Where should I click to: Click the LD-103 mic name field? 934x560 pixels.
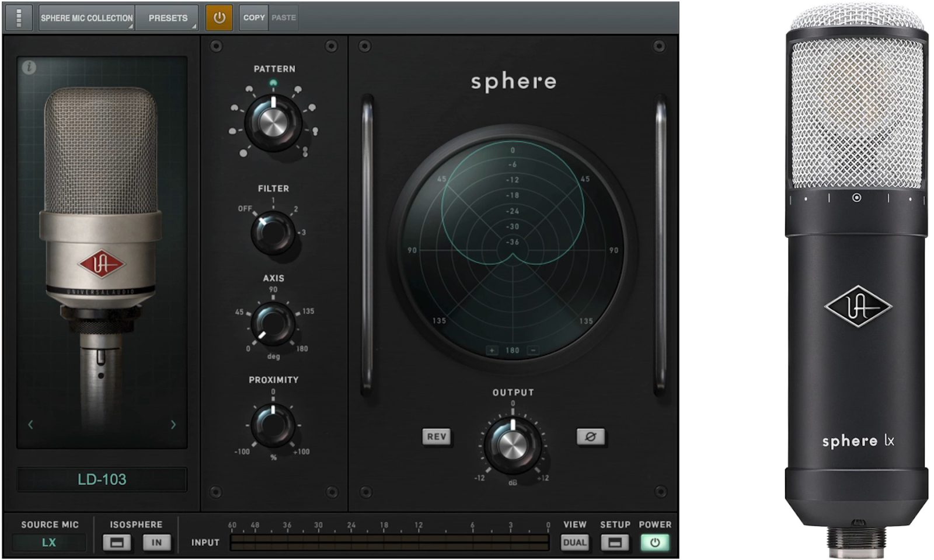tap(102, 480)
